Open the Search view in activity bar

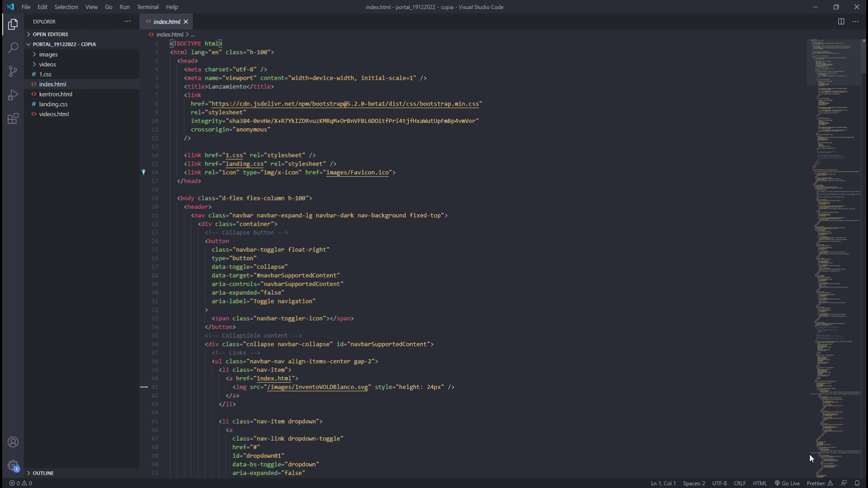(13, 47)
